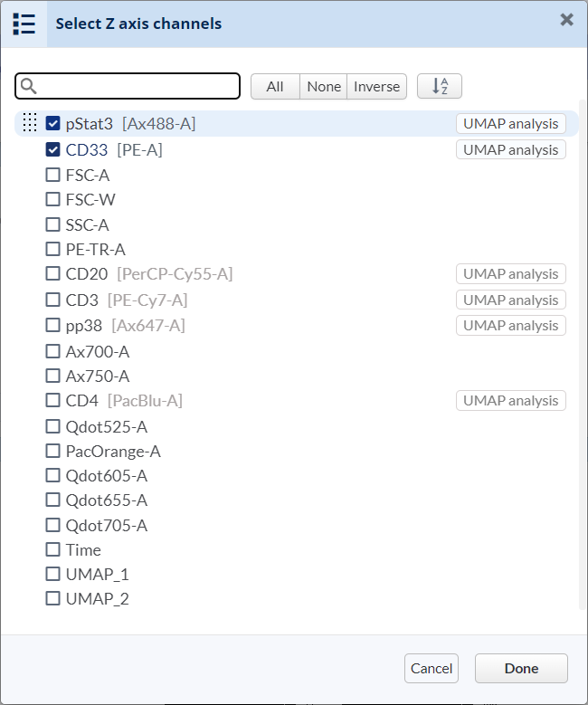Focus the channel search text field

point(138,86)
